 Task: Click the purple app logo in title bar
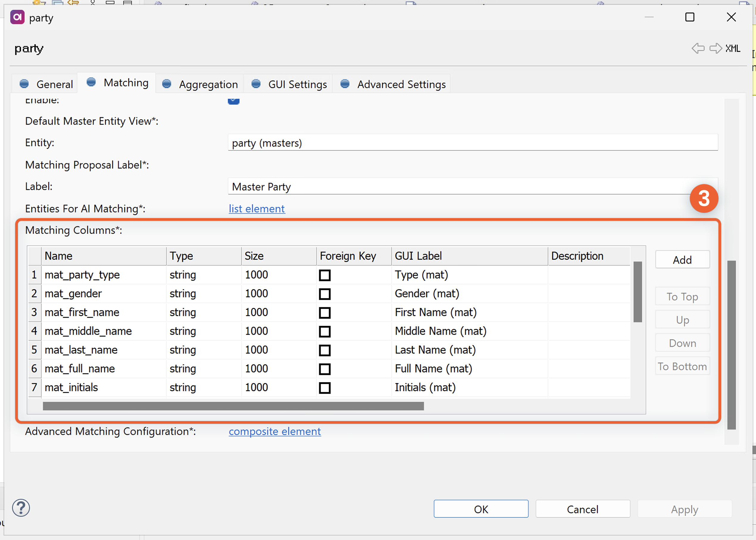17,17
